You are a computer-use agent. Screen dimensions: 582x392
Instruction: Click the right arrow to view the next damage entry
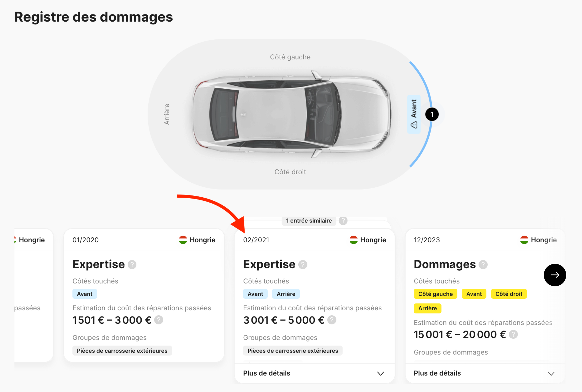[555, 275]
